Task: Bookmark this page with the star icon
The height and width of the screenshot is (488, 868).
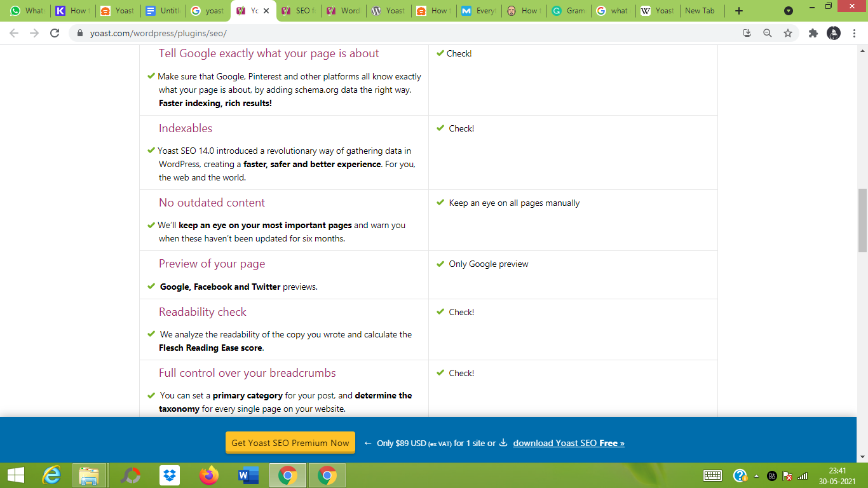Action: (x=788, y=33)
